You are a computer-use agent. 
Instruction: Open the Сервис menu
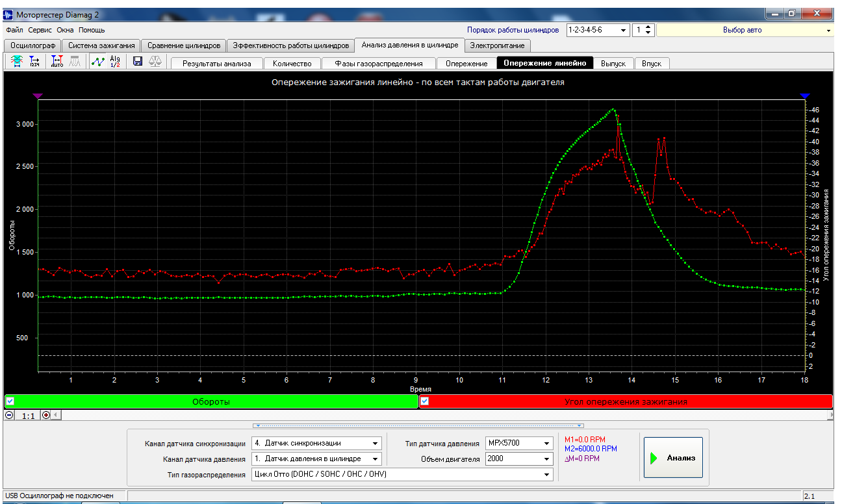coord(40,30)
